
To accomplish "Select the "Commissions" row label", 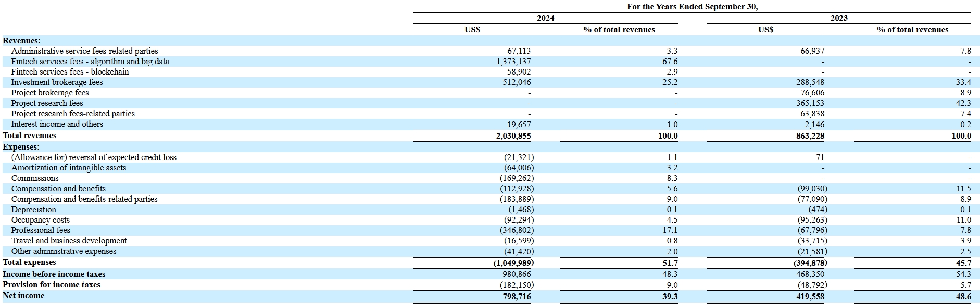I will click(35, 178).
